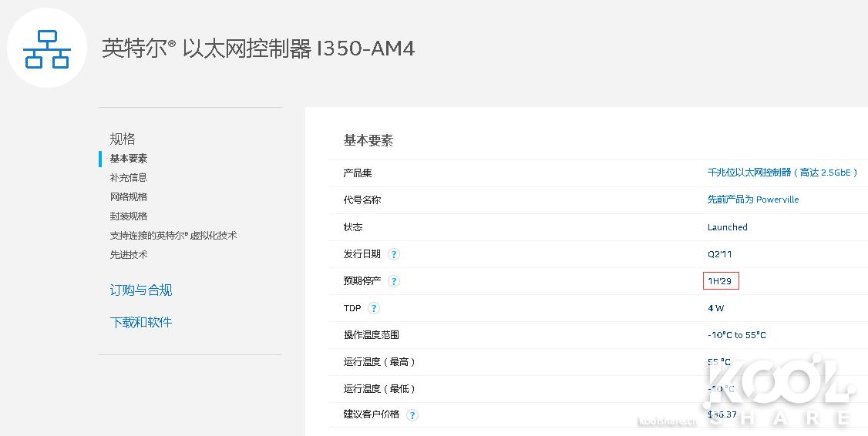Go to 网络规格 section
The width and height of the screenshot is (868, 436).
coord(129,197)
